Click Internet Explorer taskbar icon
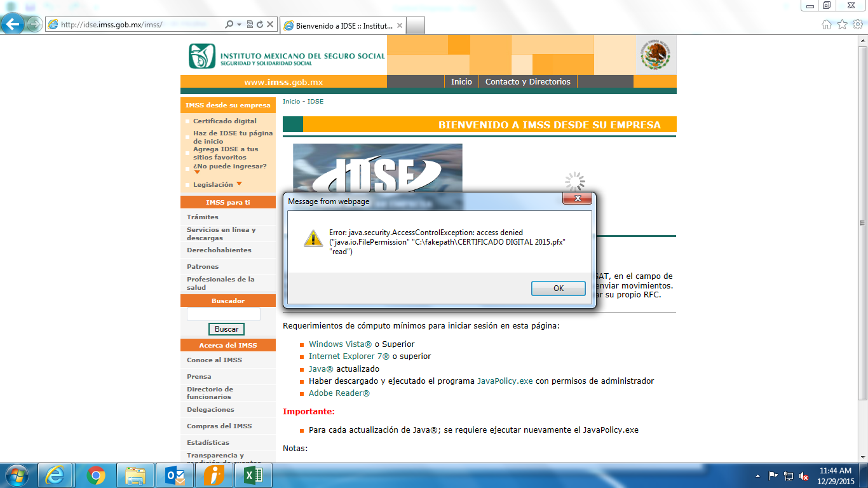This screenshot has height=488, width=868. click(55, 475)
